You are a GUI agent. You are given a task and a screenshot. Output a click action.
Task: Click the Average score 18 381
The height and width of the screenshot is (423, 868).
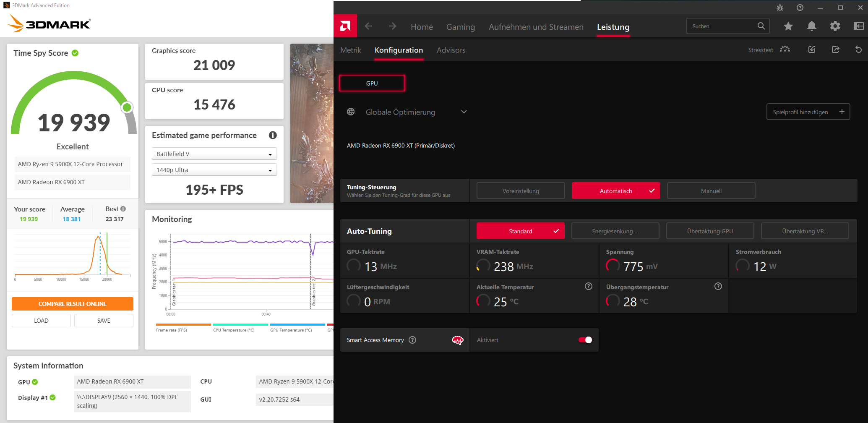[72, 219]
